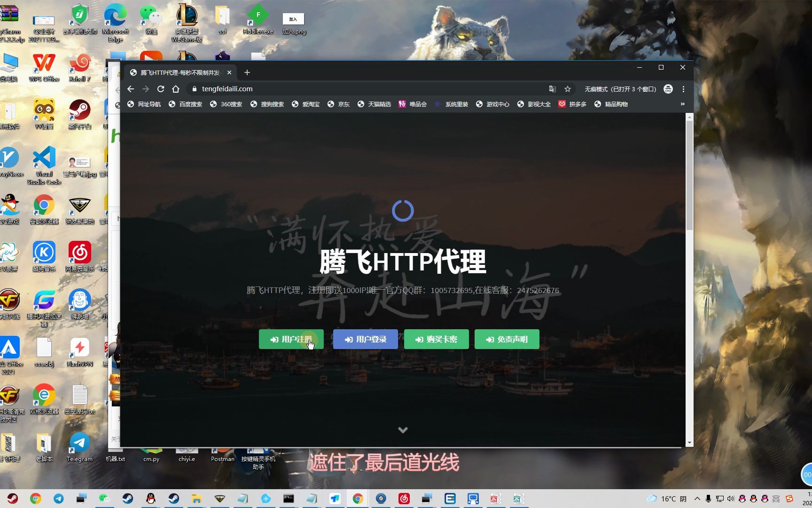Open Chrome's three-dot menu
Image resolution: width=812 pixels, height=508 pixels.
pyautogui.click(x=684, y=89)
